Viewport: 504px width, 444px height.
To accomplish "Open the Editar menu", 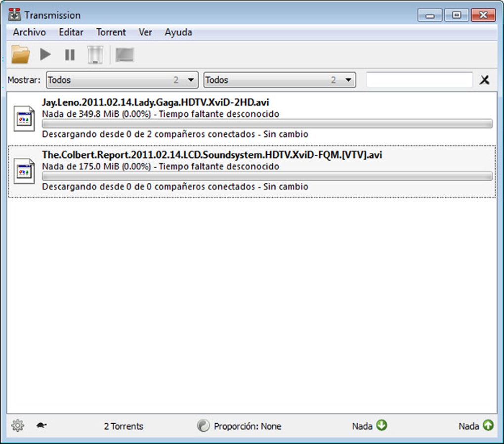I will pyautogui.click(x=71, y=32).
